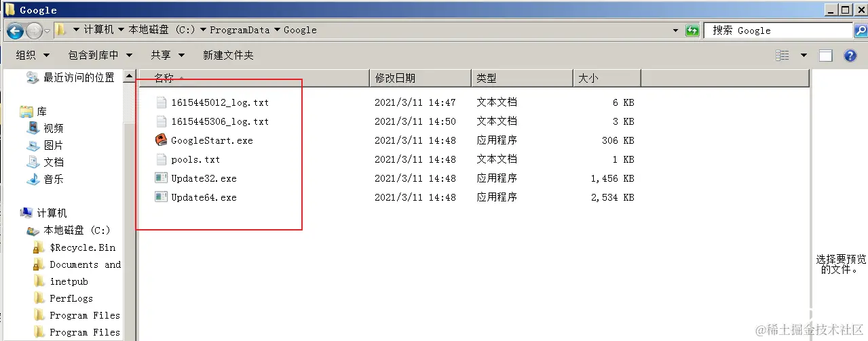The image size is (868, 341).
Task: Open the 视频 library
Action: coord(54,128)
